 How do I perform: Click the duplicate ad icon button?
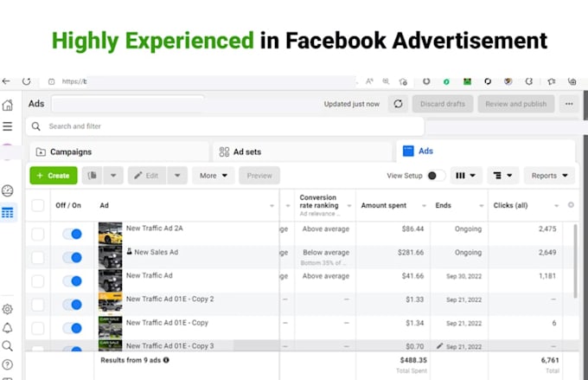pos(93,176)
